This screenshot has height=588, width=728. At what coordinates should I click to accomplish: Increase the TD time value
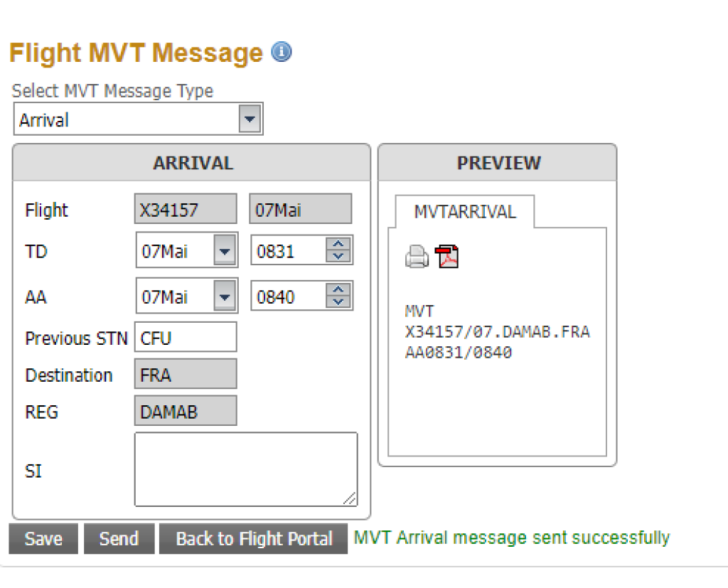[338, 245]
